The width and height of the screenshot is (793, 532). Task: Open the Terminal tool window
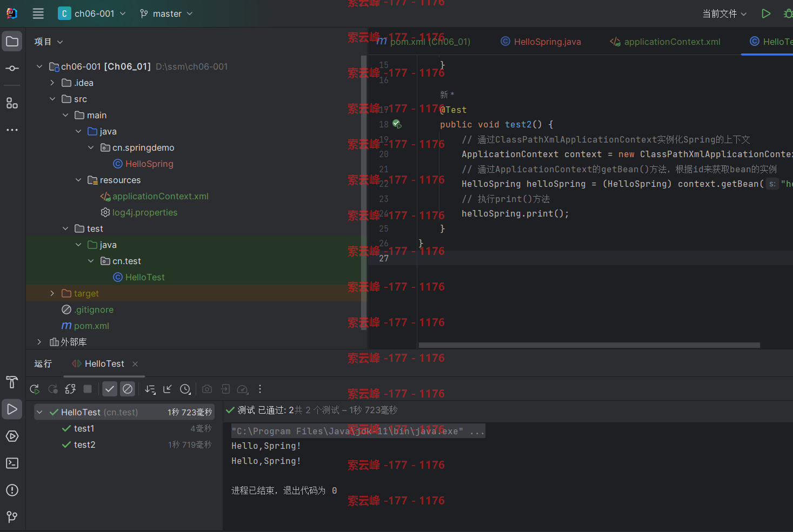(x=12, y=463)
